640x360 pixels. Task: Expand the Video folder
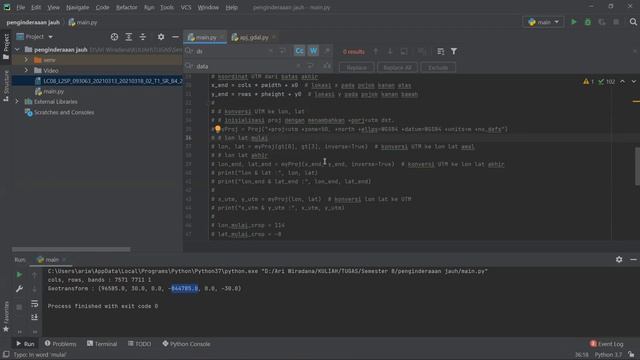pos(27,70)
